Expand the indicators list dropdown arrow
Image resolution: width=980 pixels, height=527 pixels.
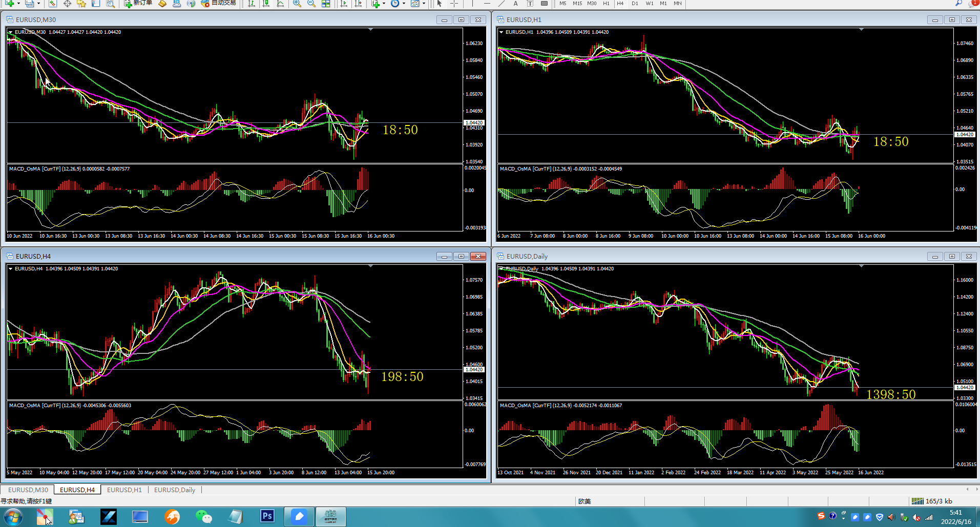pyautogui.click(x=384, y=4)
